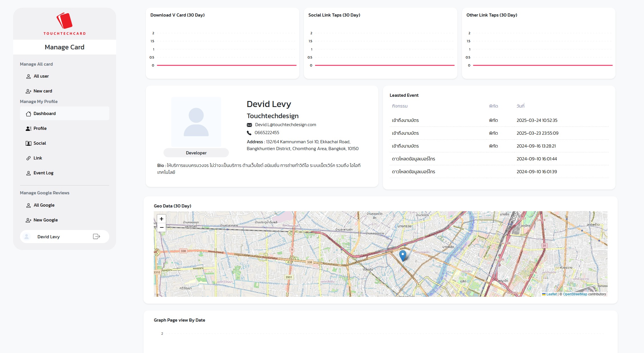Click the logout icon beside Devid Levy
The image size is (644, 353).
[96, 237]
